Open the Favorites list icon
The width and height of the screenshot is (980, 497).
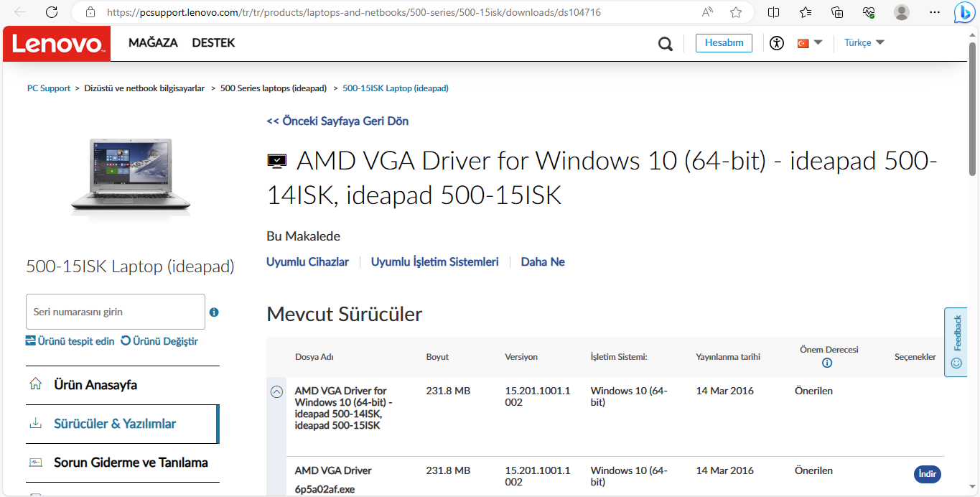click(x=806, y=12)
